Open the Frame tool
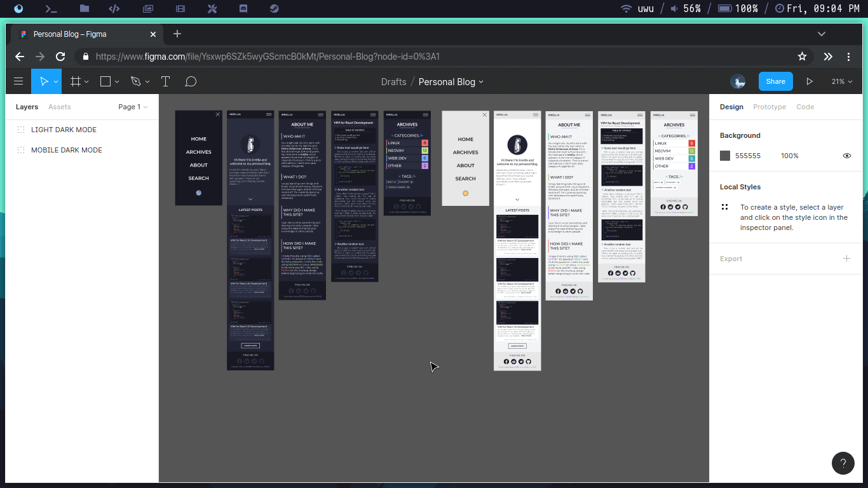The width and height of the screenshot is (868, 488). [75, 81]
